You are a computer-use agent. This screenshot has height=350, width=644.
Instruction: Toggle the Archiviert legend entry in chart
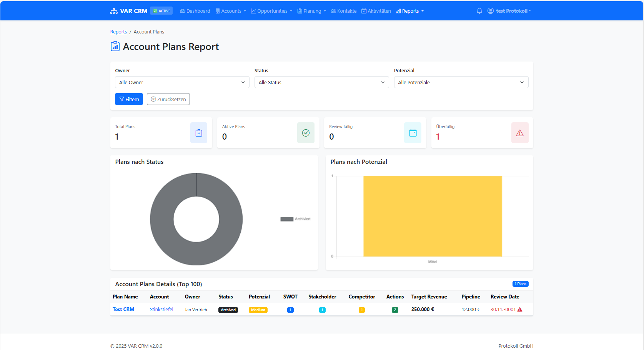point(295,219)
